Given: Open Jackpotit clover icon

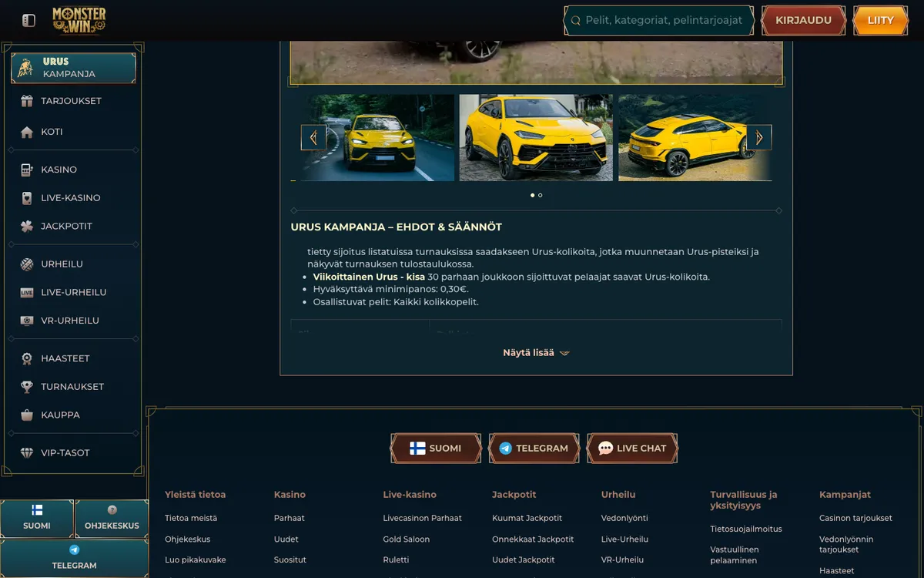Looking at the screenshot, I should (x=27, y=227).
